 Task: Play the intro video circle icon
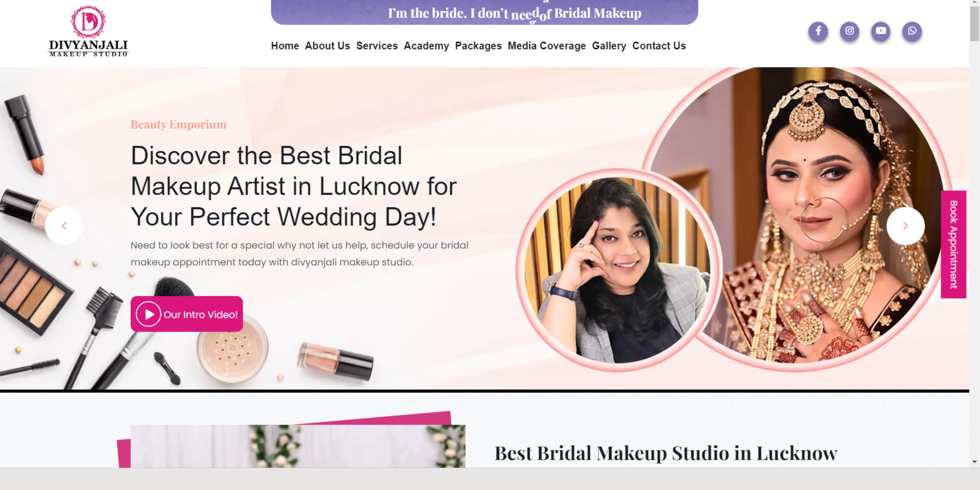click(148, 314)
